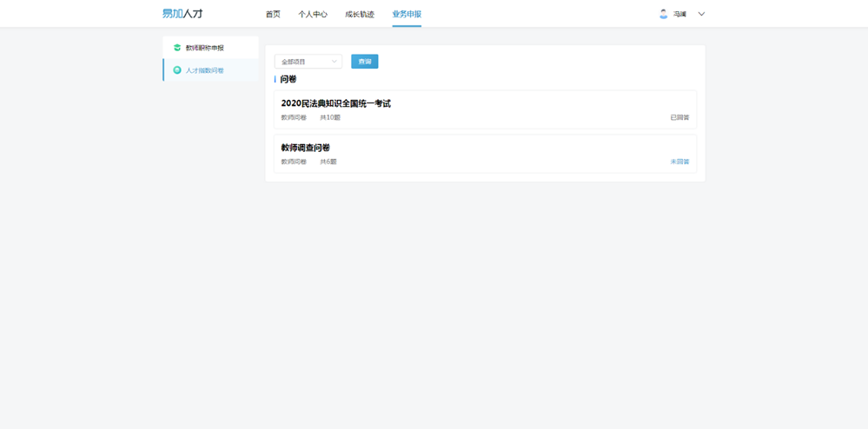Select 人才指数问卷 in sidebar
868x429 pixels.
[210, 70]
